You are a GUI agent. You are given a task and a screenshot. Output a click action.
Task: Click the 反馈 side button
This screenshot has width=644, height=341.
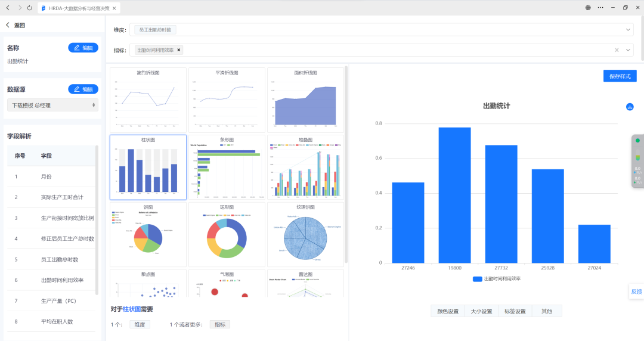636,292
